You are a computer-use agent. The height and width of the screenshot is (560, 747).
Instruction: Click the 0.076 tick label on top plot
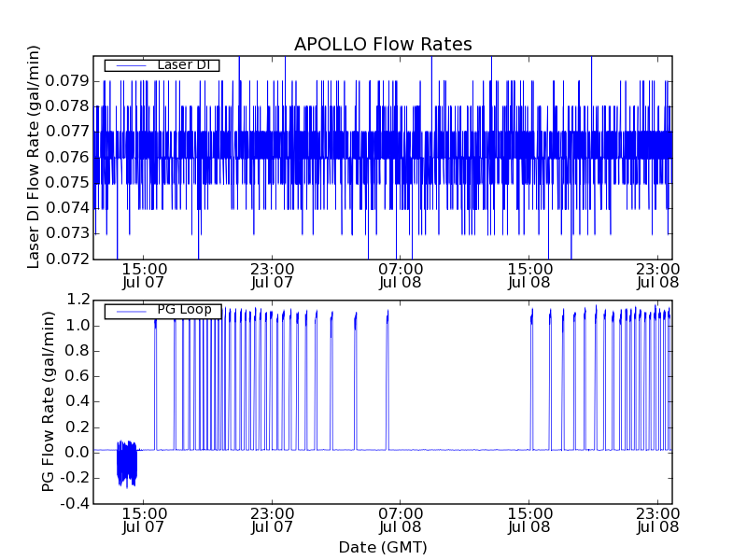67,157
